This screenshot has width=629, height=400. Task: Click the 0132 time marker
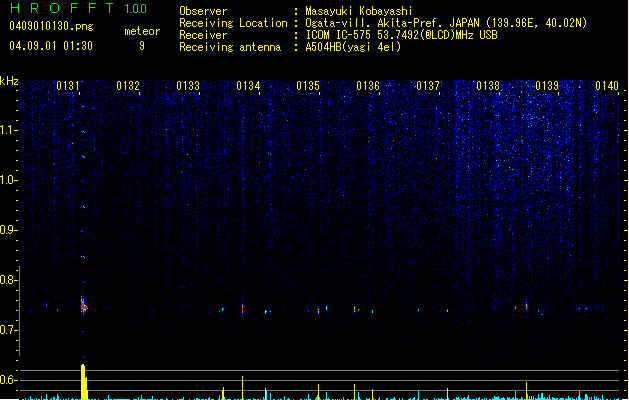coord(128,86)
